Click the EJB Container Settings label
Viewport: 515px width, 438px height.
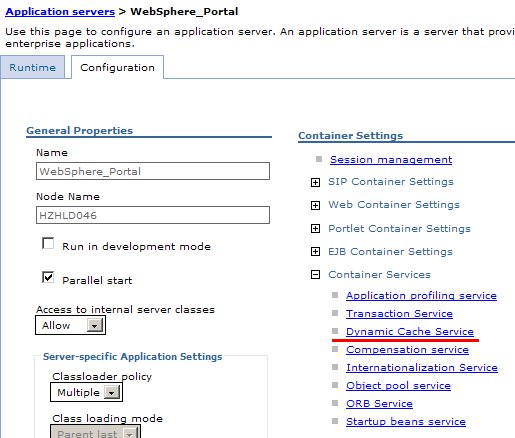(390, 252)
